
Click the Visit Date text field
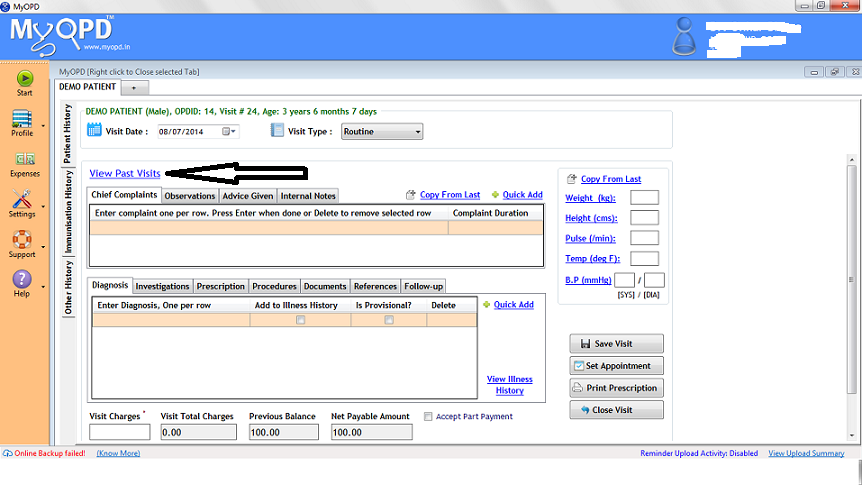coord(190,131)
